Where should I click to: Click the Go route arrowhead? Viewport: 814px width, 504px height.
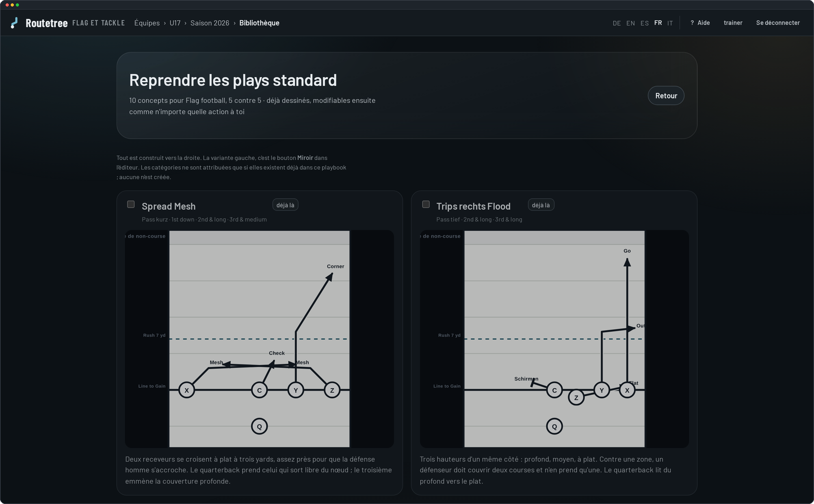point(627,262)
